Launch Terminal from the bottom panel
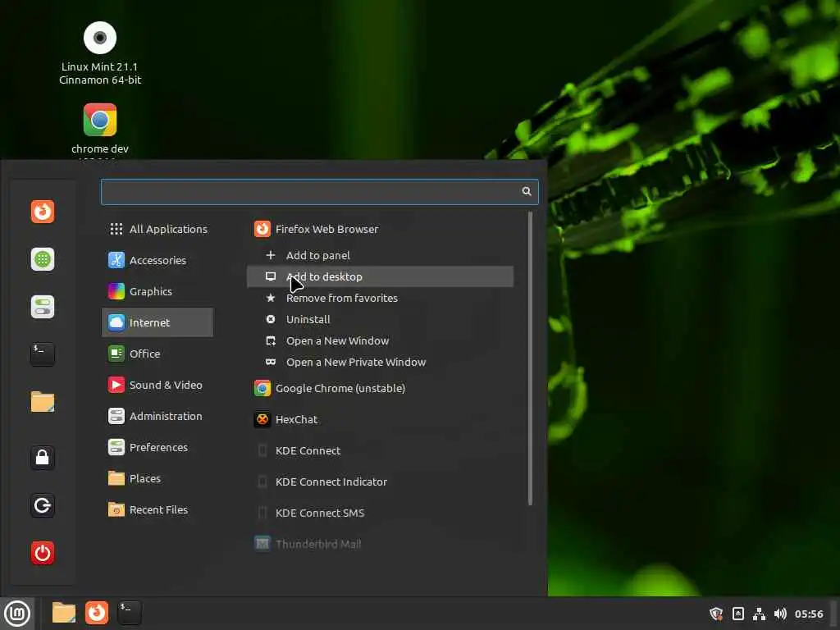This screenshot has width=840, height=630. (x=130, y=613)
